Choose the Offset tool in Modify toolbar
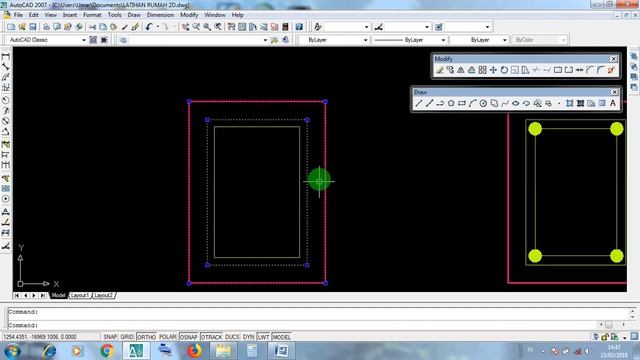The image size is (640, 360). (471, 70)
